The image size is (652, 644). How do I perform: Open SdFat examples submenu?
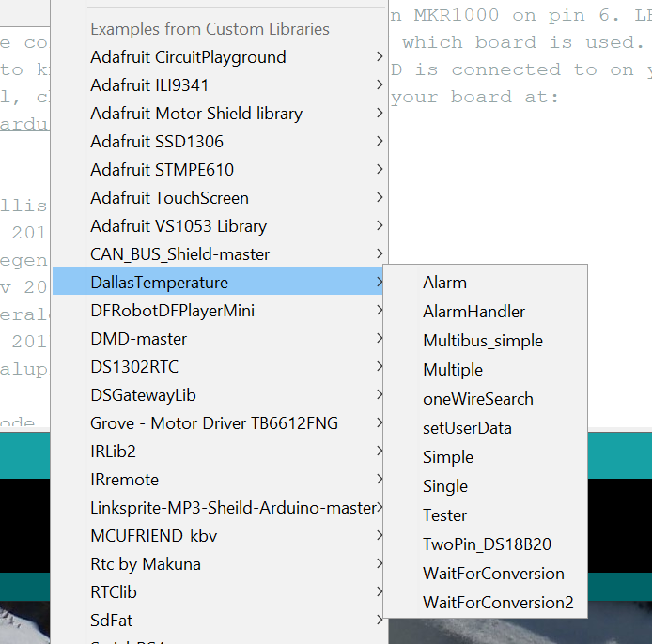click(220, 621)
